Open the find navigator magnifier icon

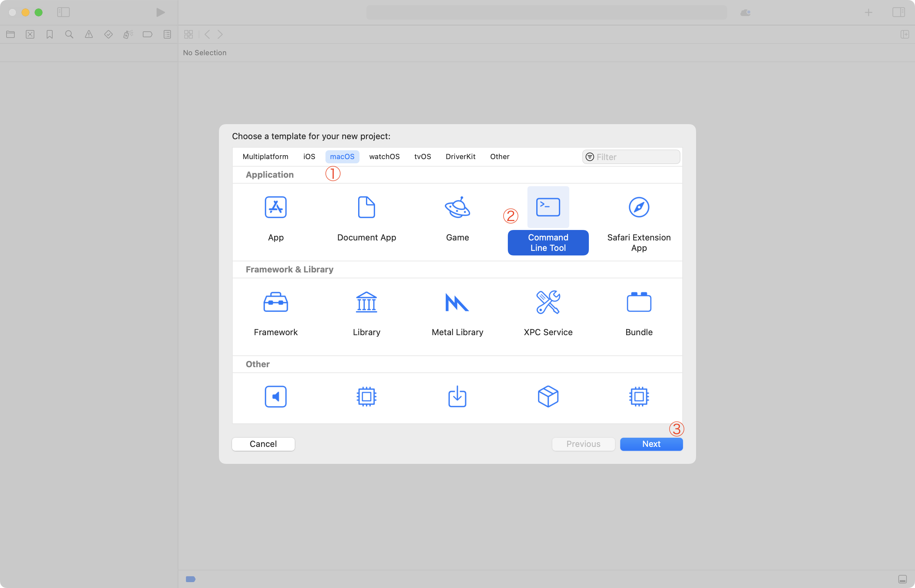click(x=69, y=34)
